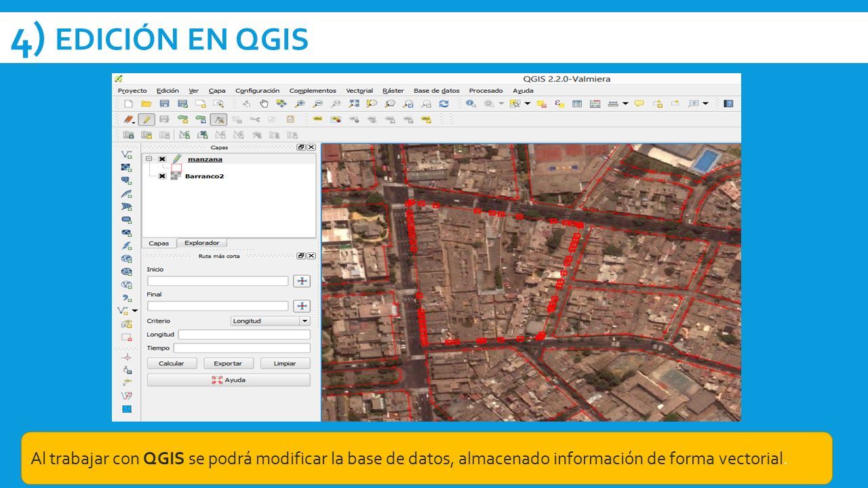Open the Procesado menu

click(x=486, y=91)
